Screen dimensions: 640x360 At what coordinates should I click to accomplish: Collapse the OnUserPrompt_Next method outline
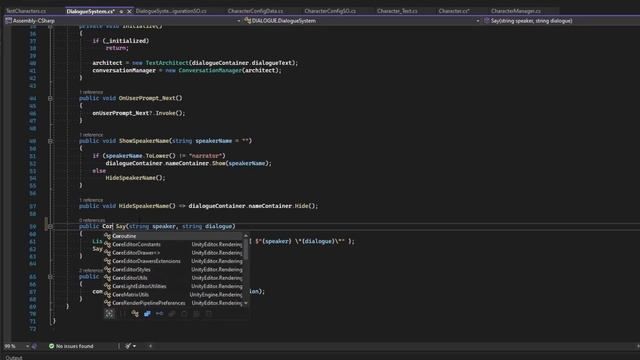coord(50,98)
